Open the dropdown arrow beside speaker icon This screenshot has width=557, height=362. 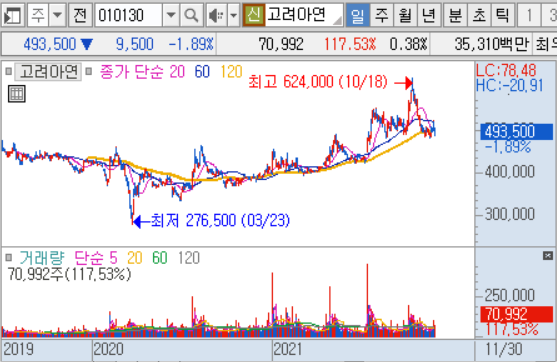pos(233,15)
